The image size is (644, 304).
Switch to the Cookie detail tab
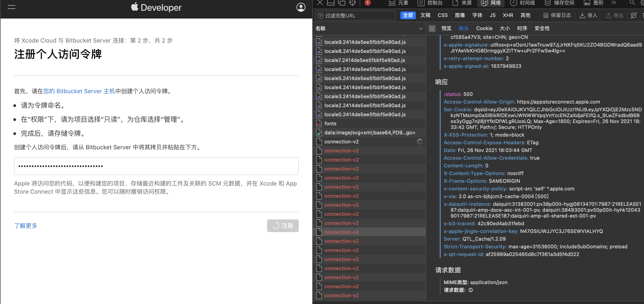click(484, 28)
